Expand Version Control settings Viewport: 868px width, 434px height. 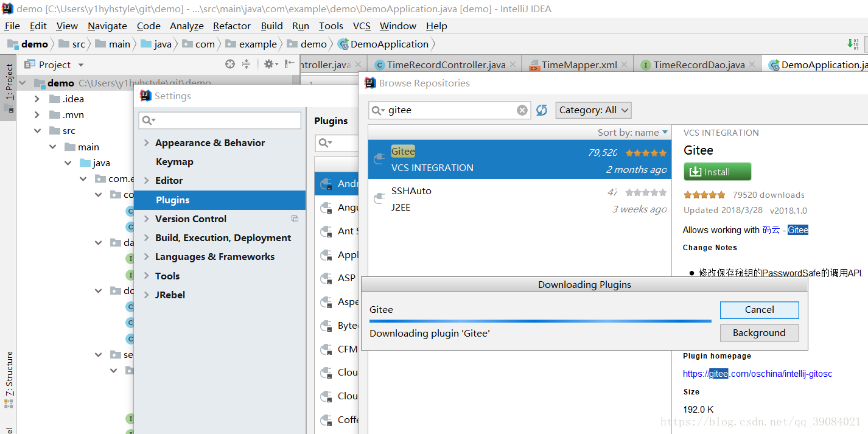click(x=146, y=219)
